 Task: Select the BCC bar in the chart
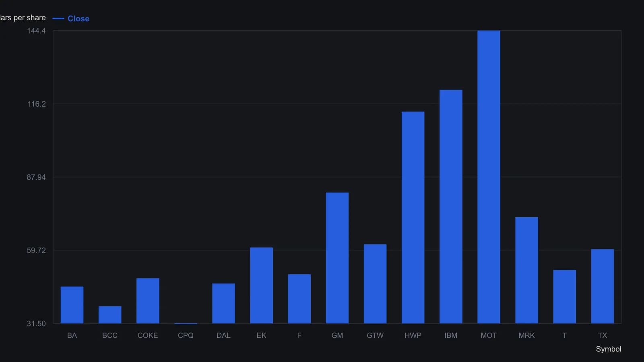point(110,315)
